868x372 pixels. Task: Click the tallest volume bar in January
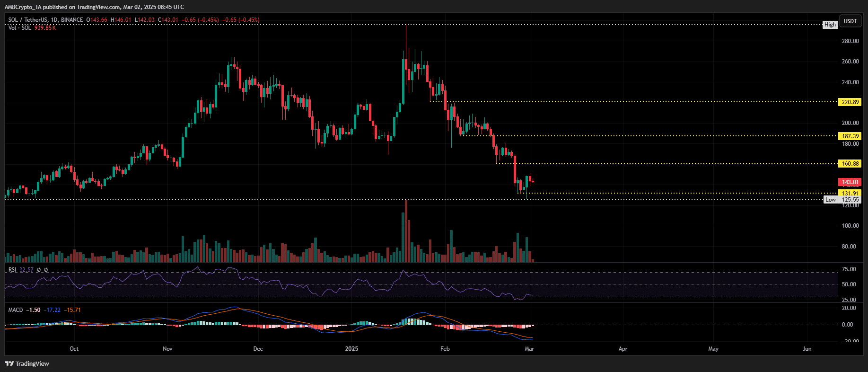point(406,231)
